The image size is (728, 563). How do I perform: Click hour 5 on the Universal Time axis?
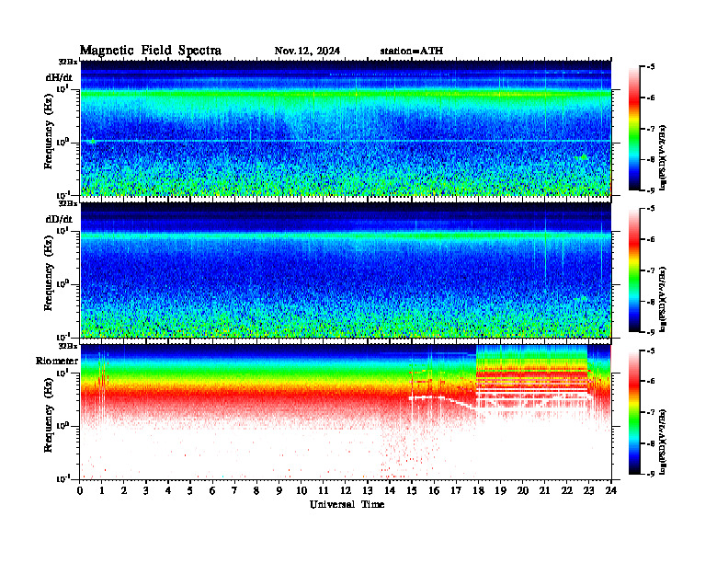point(190,491)
